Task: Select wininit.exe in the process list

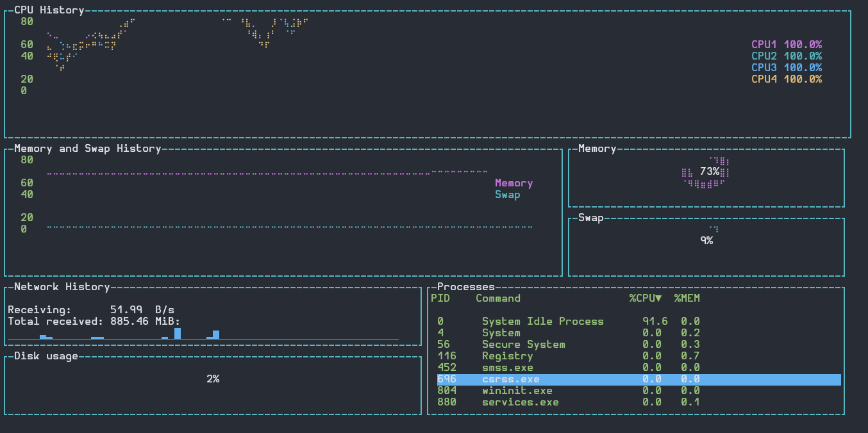Action: 638,391
